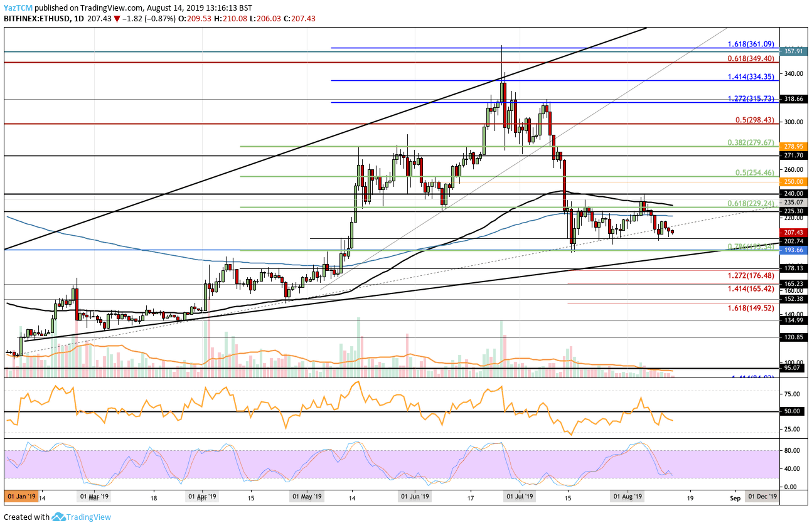Select the orange 278.95 price tag
This screenshot has width=812, height=528.
[795, 145]
